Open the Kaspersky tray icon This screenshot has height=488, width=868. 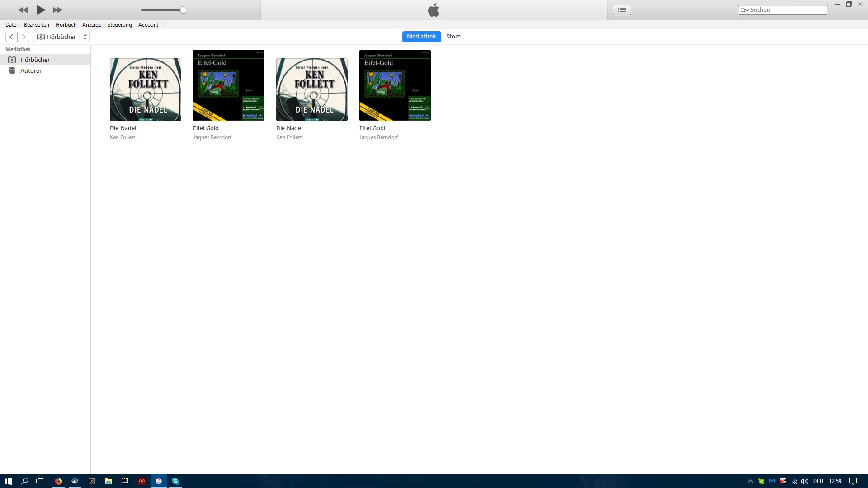pos(783,481)
